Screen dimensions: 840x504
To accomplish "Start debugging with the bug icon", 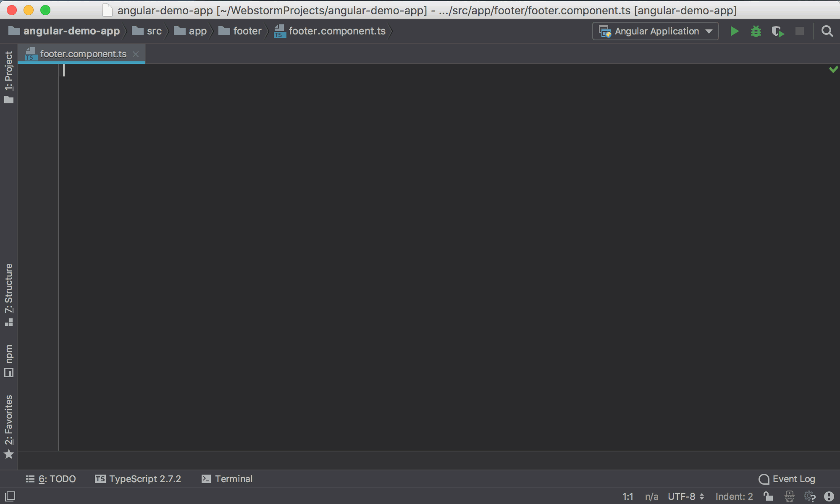I will tap(756, 31).
